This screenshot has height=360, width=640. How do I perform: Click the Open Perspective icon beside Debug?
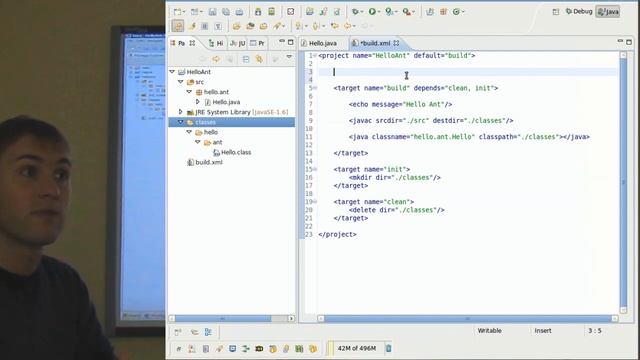pyautogui.click(x=556, y=12)
